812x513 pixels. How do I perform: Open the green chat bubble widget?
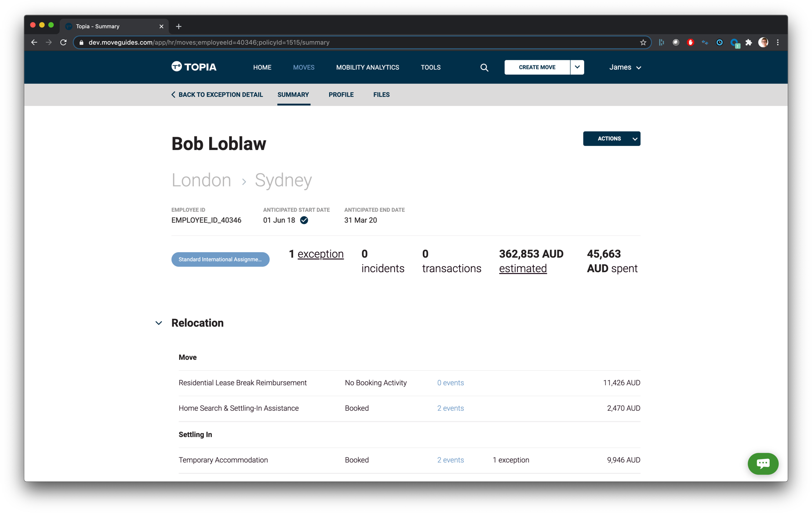point(763,463)
